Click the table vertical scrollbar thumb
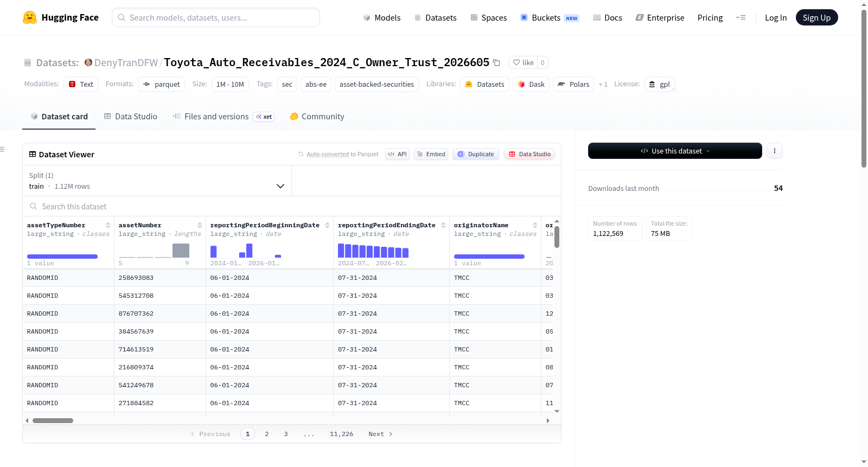The image size is (868, 467). click(x=557, y=237)
